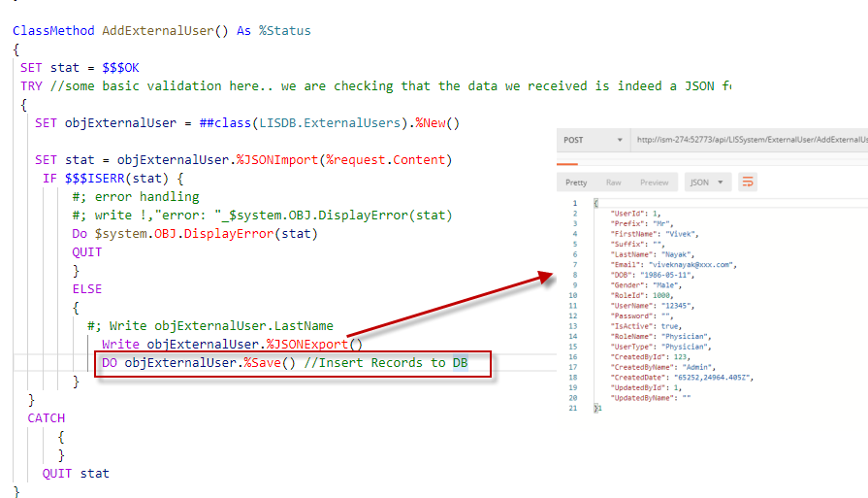Open the JSON format dropdown

coord(709,182)
